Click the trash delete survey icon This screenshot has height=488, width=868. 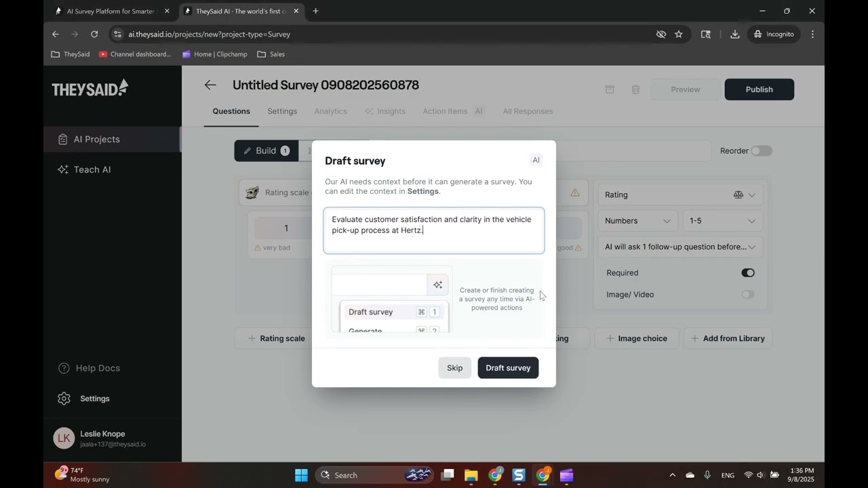coord(635,89)
